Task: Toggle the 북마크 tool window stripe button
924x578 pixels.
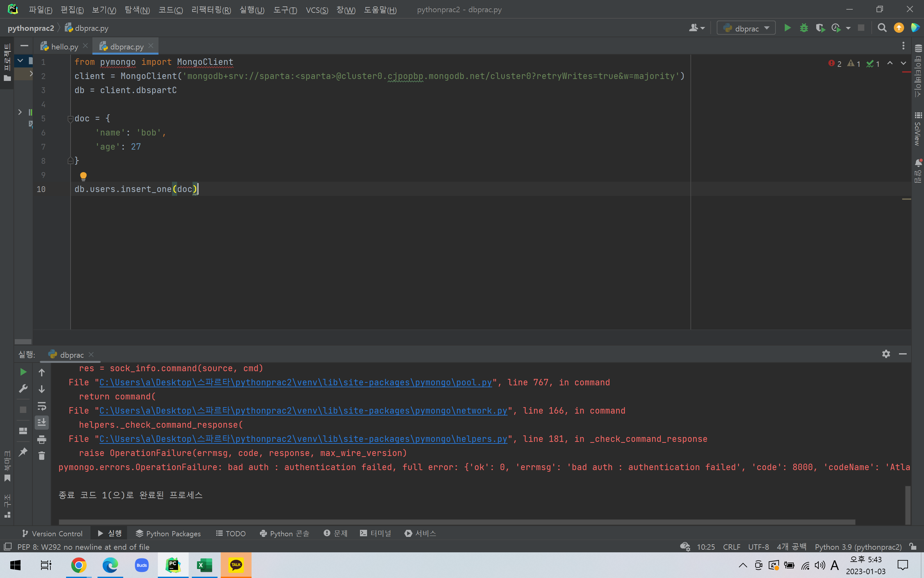Action: tap(7, 466)
